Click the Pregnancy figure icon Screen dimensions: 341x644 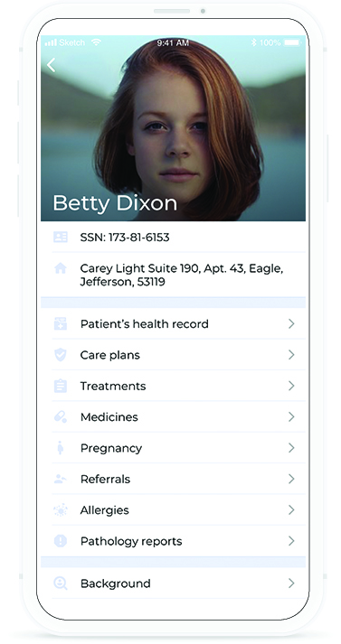click(x=61, y=448)
